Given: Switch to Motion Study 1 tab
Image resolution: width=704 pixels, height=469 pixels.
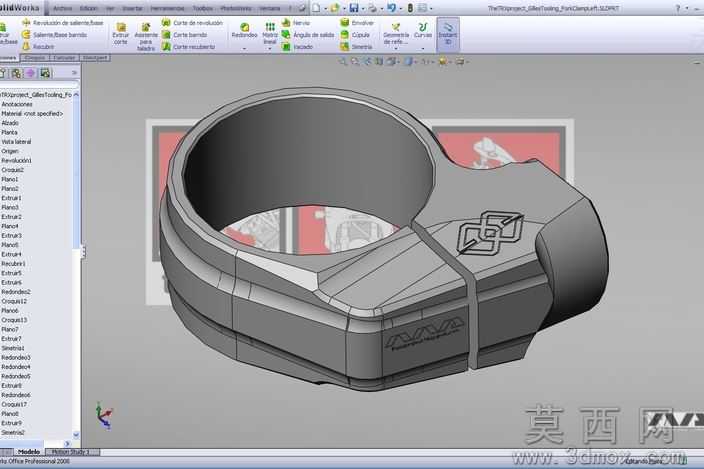Looking at the screenshot, I should coord(71,452).
